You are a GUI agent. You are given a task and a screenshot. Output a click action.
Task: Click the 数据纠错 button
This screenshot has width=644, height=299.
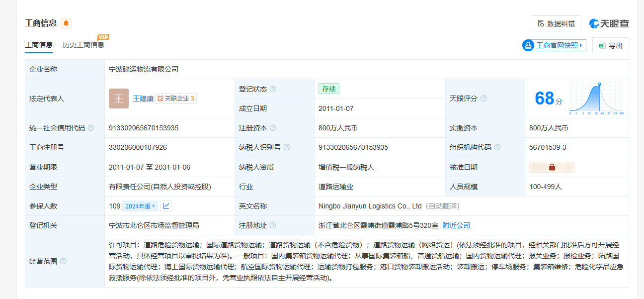(x=556, y=23)
